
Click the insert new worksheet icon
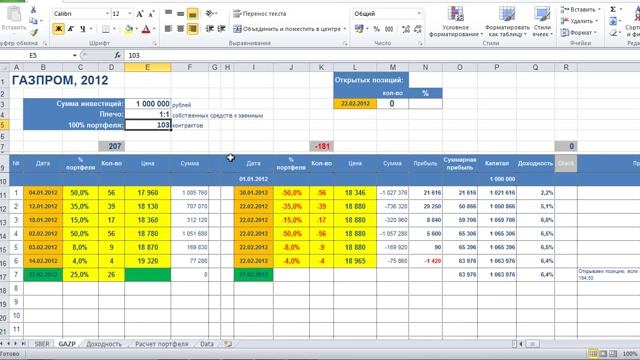pos(228,344)
